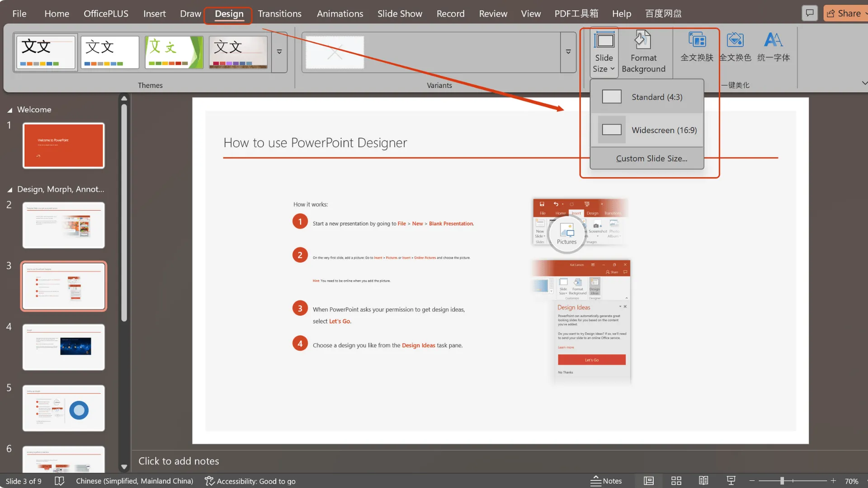Select slide 4 thumbnail
Image resolution: width=868 pixels, height=488 pixels.
coord(63,347)
